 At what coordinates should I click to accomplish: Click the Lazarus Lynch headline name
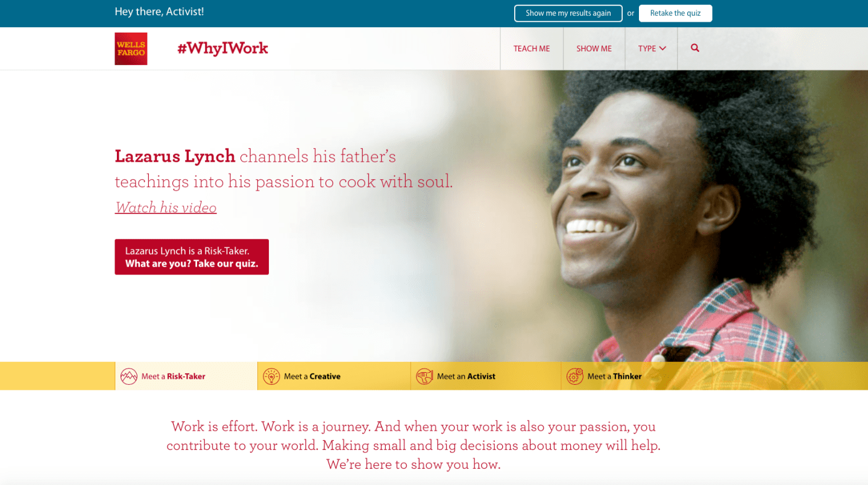coord(175,156)
